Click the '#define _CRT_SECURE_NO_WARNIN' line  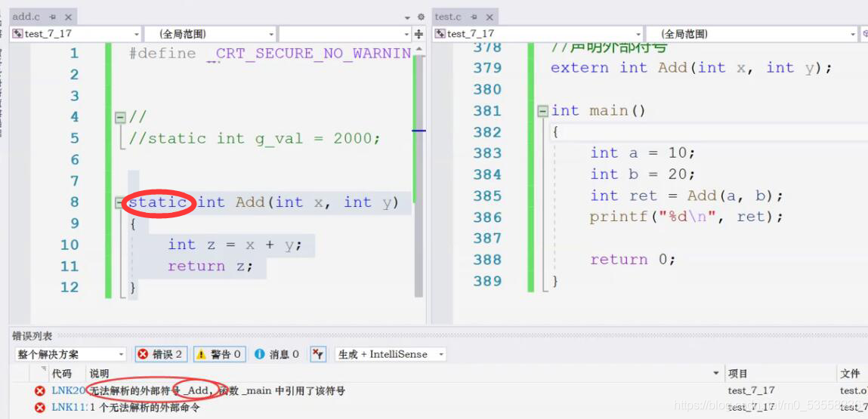click(x=270, y=54)
